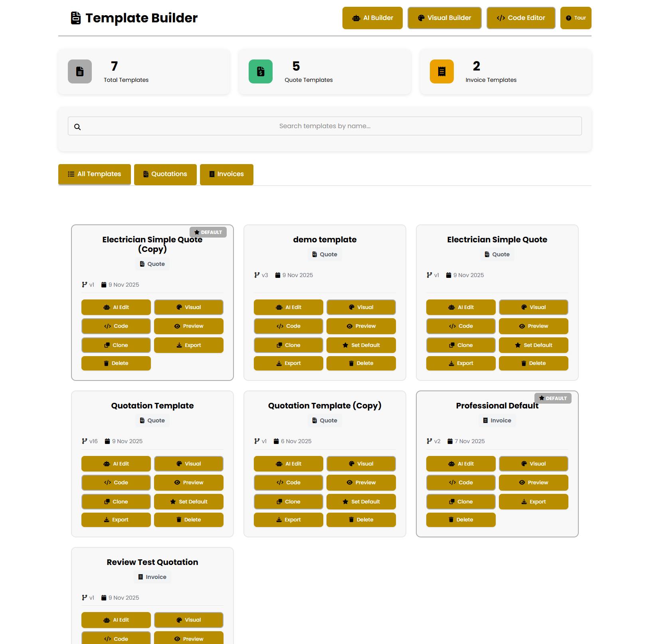Set 'demo template' as the default quote
The height and width of the screenshot is (644, 645).
click(x=361, y=345)
